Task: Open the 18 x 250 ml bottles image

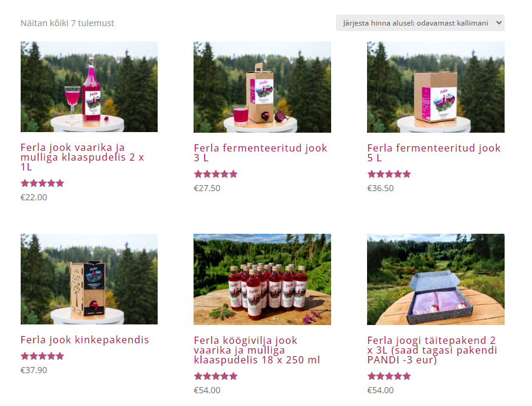Action: pos(262,279)
